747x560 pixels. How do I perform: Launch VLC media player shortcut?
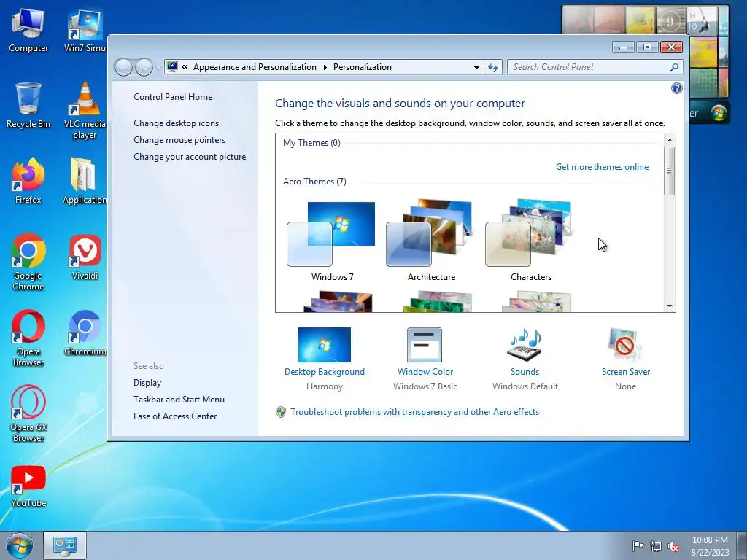click(x=85, y=111)
